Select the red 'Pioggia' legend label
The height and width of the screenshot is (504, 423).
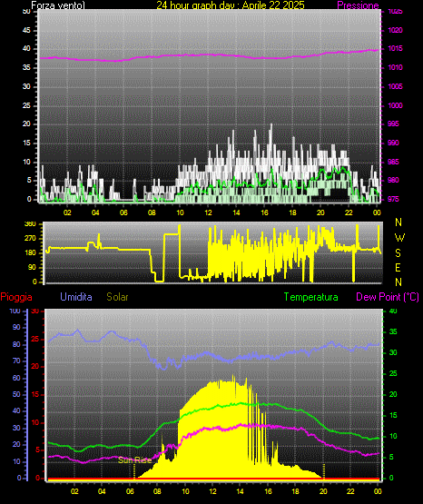click(16, 297)
